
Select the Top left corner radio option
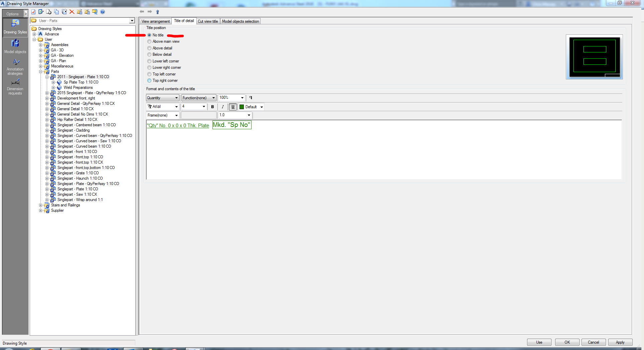click(149, 74)
